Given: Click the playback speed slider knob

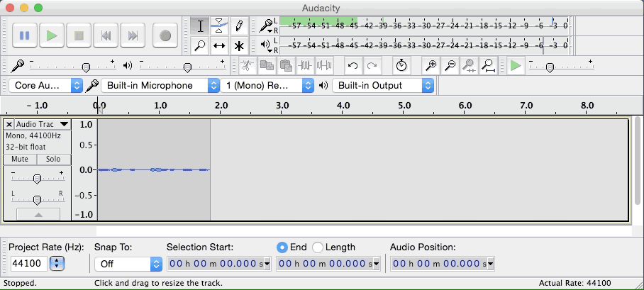Looking at the screenshot, I should coord(550,67).
